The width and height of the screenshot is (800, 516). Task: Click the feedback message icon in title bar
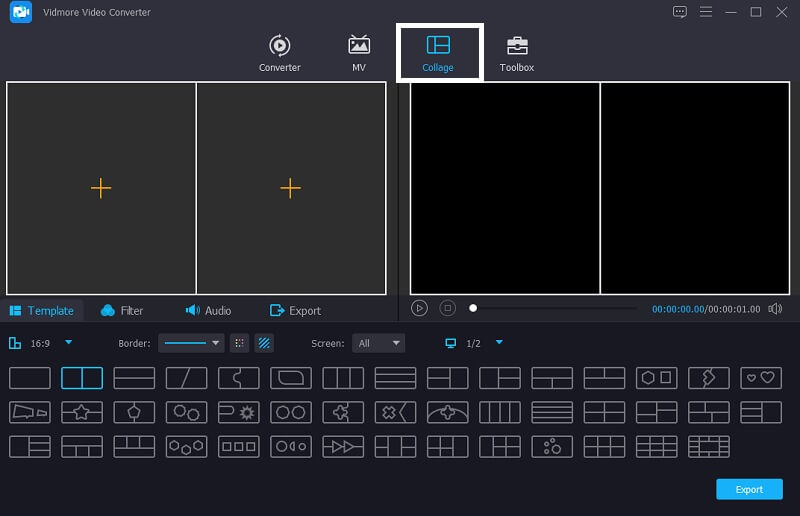point(680,12)
